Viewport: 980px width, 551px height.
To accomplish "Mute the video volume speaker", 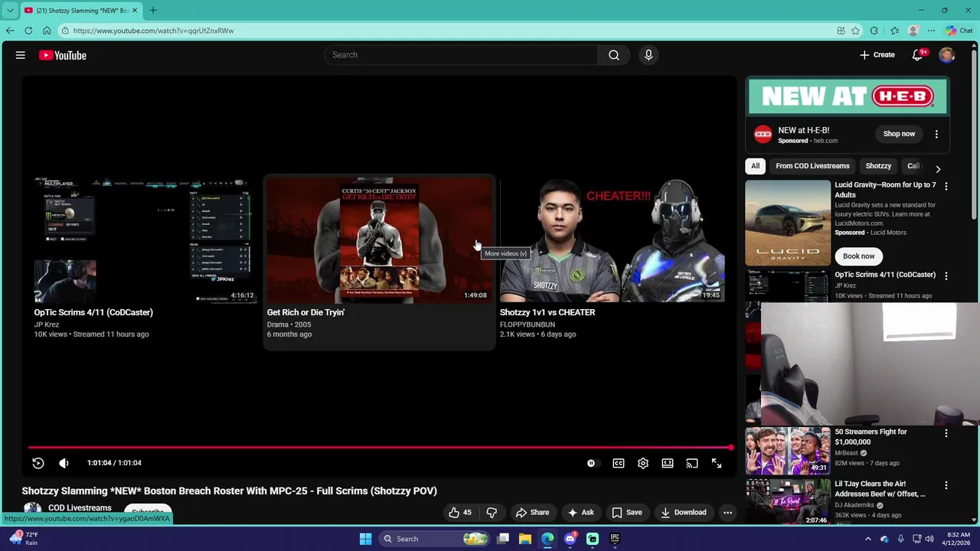I will pyautogui.click(x=64, y=463).
